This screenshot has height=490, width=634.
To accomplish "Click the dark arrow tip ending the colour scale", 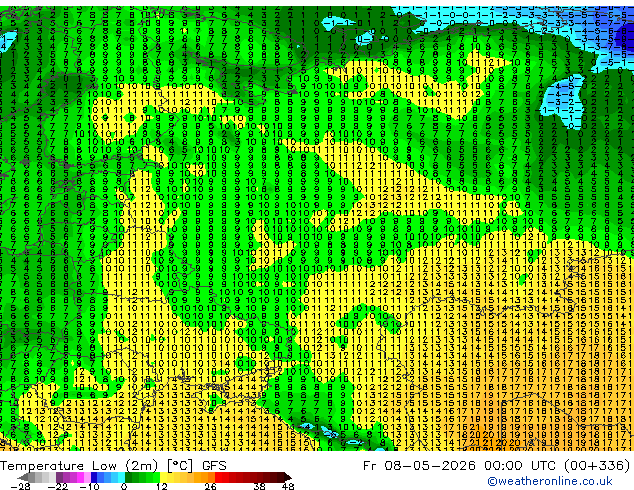I will click(287, 477).
